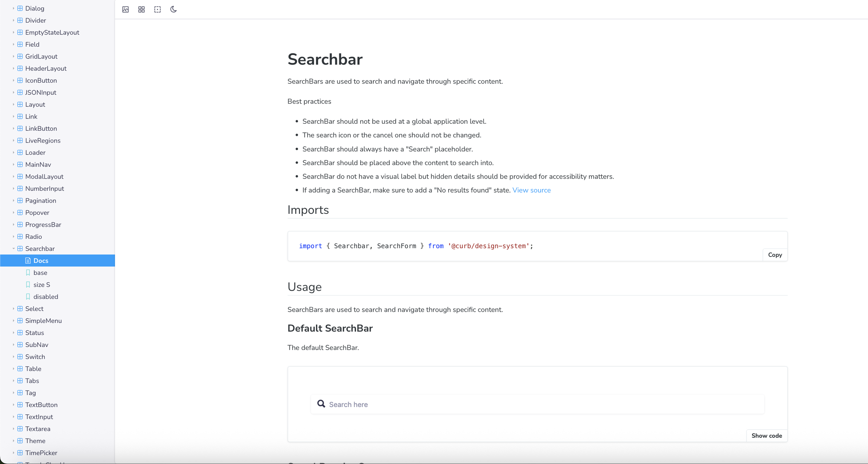The image size is (868, 464).
Task: Switch to dark mode with moon icon
Action: tap(174, 9)
